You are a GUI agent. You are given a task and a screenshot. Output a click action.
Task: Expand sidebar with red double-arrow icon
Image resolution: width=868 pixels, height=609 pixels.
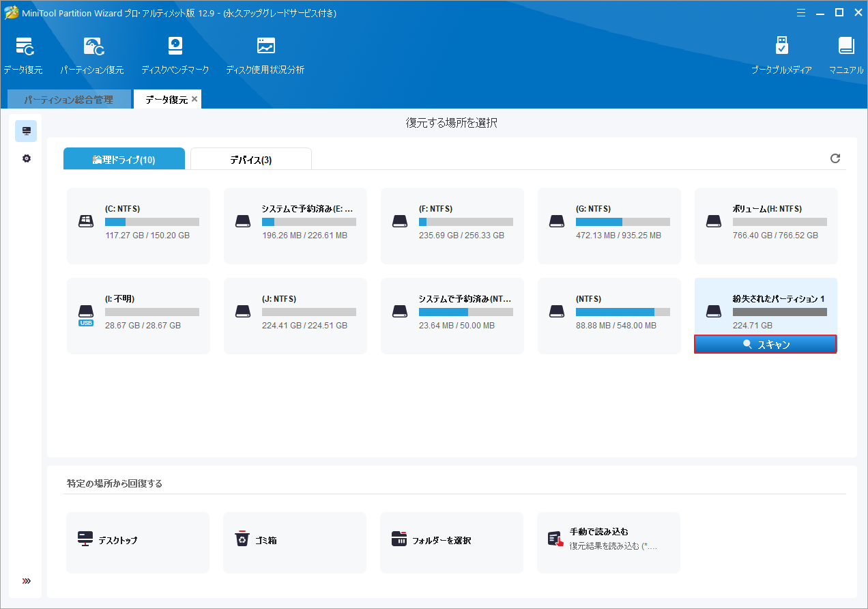point(26,581)
